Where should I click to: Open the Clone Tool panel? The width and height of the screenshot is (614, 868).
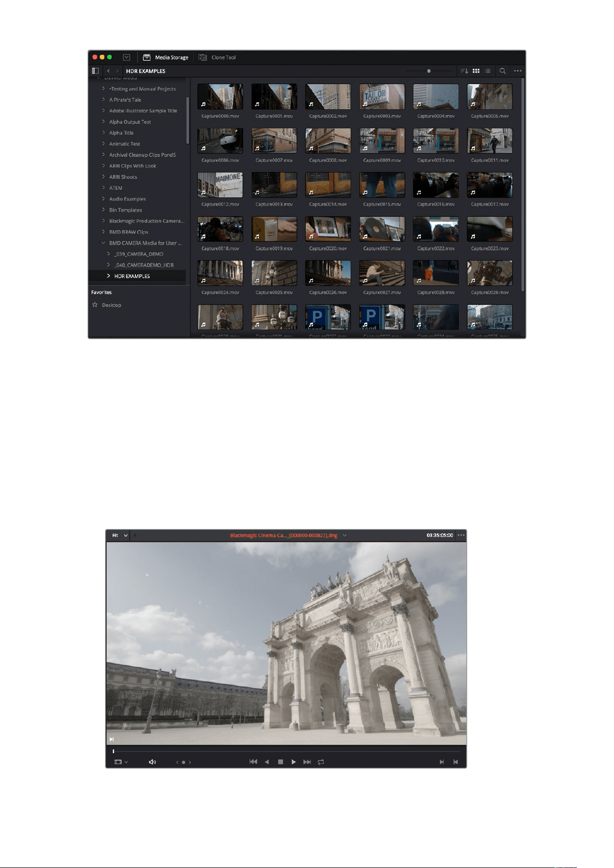point(217,57)
